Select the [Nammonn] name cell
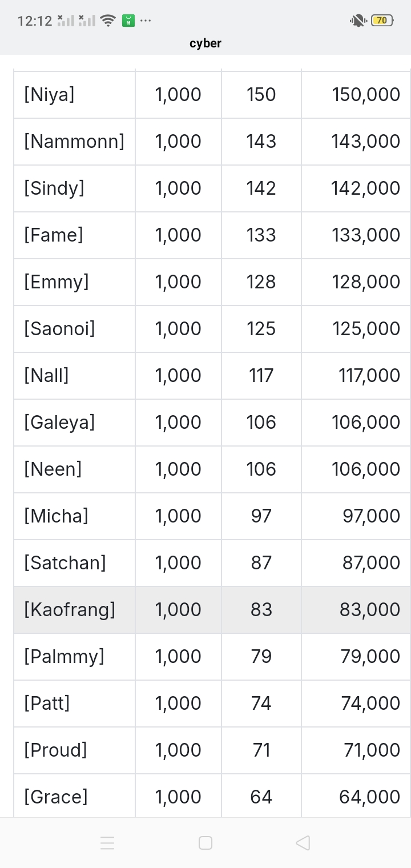This screenshot has width=411, height=868. (x=74, y=141)
